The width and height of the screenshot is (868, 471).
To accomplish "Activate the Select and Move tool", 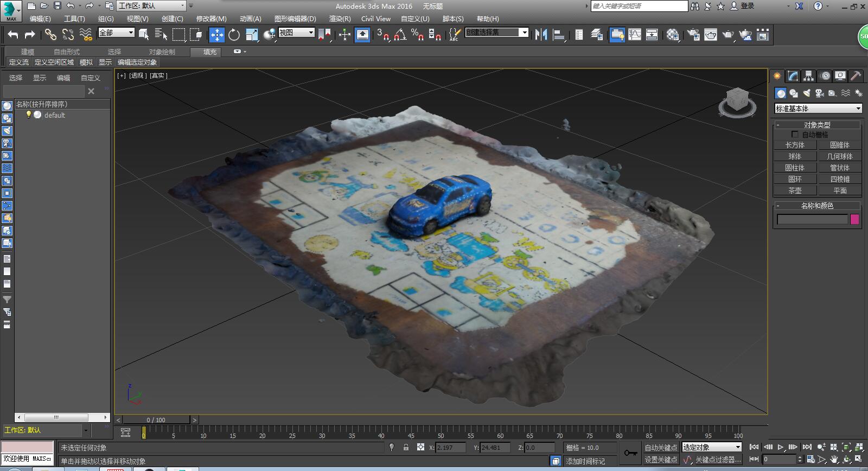I will [x=216, y=35].
